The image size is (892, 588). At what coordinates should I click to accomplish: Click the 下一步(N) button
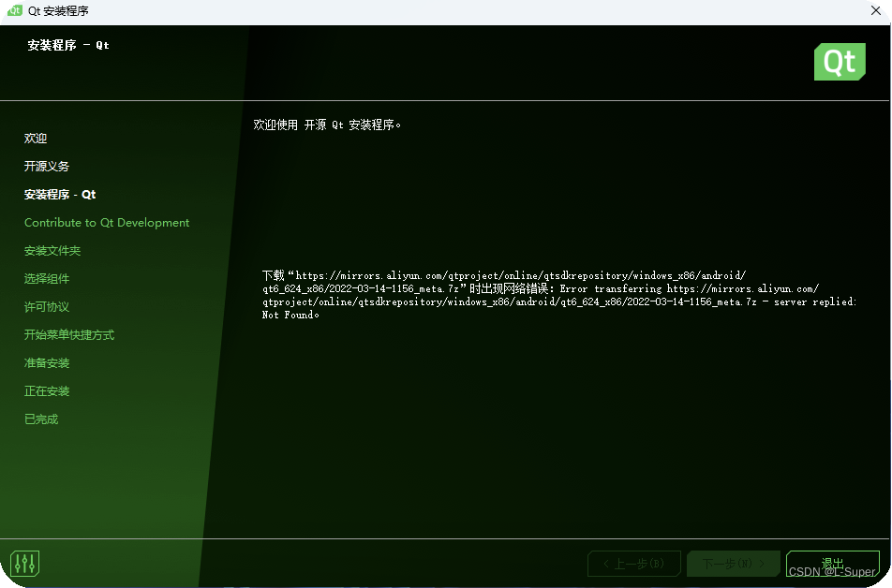pyautogui.click(x=733, y=564)
